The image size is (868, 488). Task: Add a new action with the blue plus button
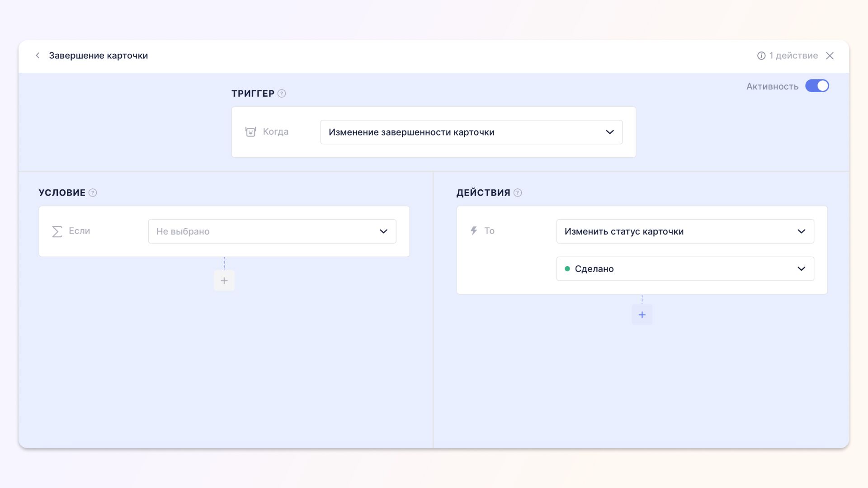tap(642, 315)
